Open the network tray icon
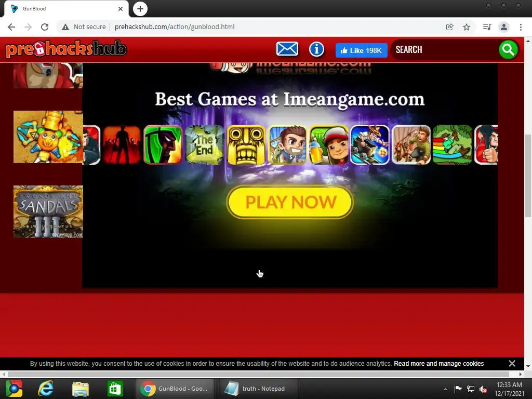 (x=471, y=389)
